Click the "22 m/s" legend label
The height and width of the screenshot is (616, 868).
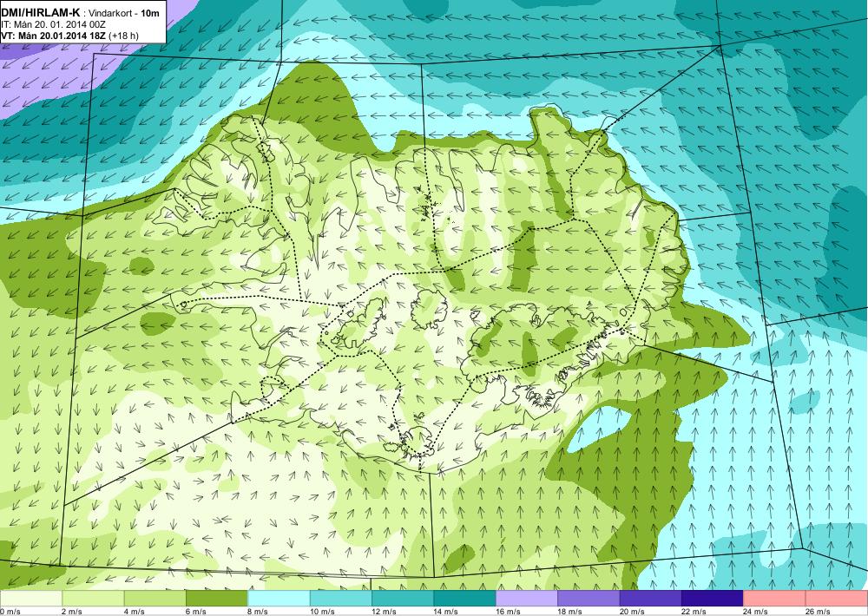[x=694, y=612]
